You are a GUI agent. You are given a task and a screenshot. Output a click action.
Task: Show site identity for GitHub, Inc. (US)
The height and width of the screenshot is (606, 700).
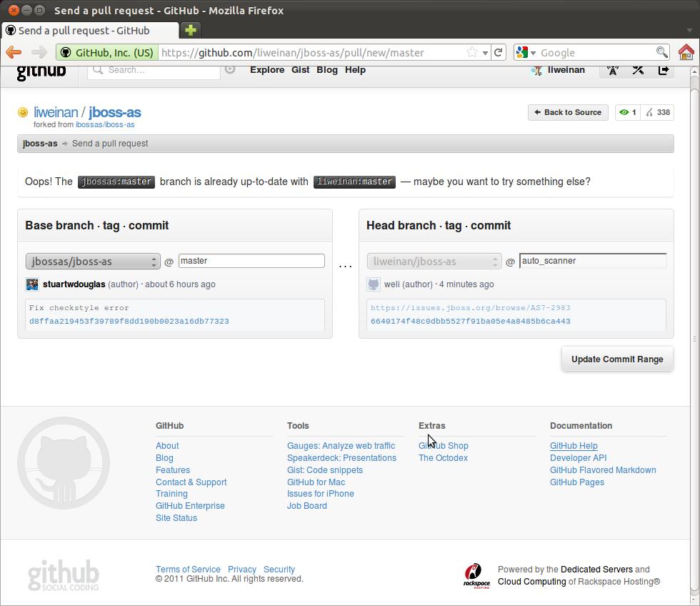coord(107,53)
